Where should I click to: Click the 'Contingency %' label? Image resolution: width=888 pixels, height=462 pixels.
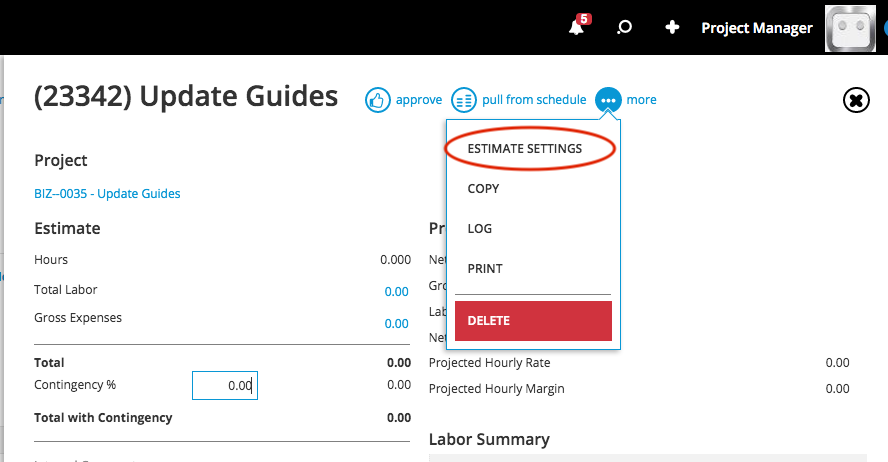pos(75,385)
